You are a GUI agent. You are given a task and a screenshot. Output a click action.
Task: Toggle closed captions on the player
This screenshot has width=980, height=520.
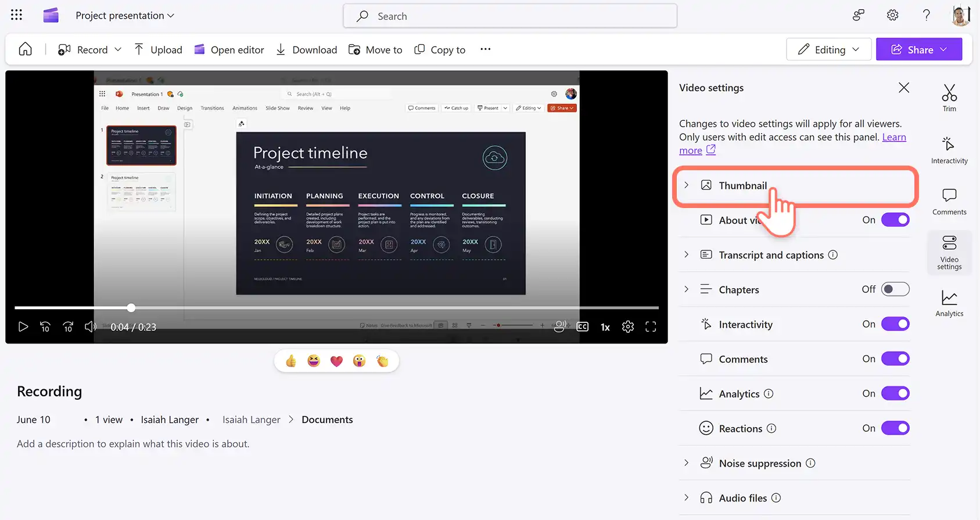click(583, 327)
